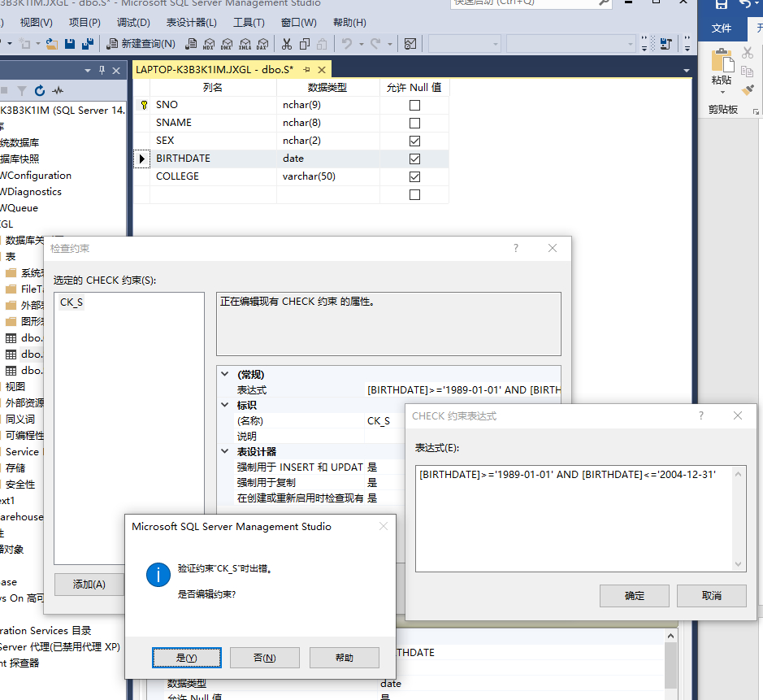Viewport: 763px width, 700px height.
Task: Click the Paste (粘贴) clipboard icon in Word
Action: pos(722,61)
